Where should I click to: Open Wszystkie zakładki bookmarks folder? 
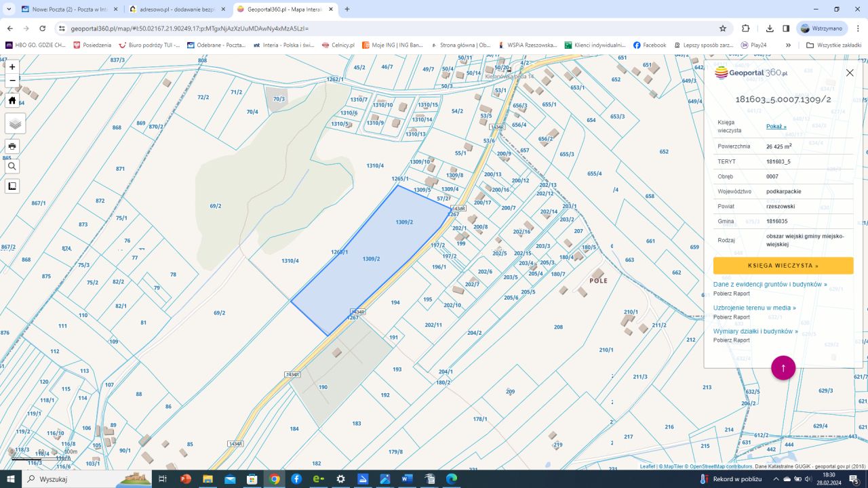click(833, 45)
